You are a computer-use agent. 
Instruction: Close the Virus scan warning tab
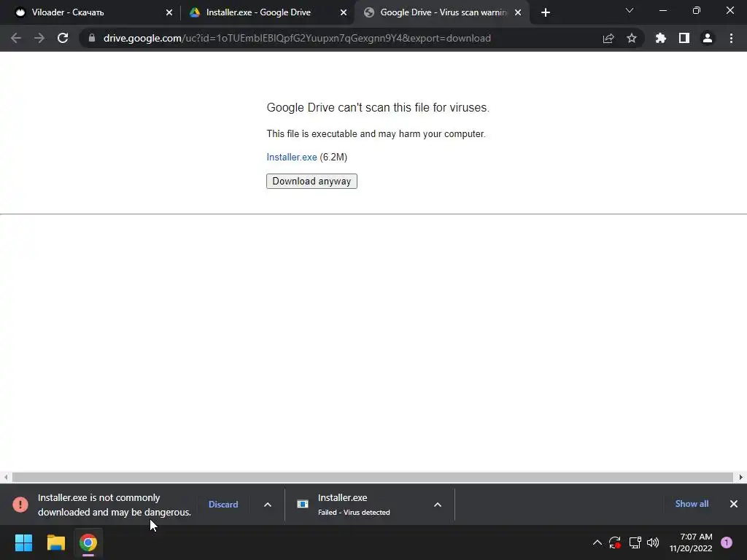(518, 12)
